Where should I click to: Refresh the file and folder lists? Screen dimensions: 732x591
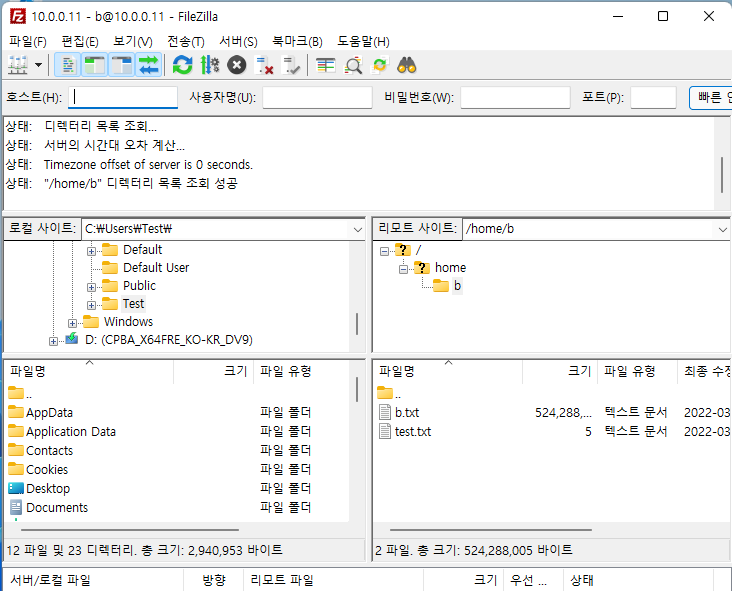tap(183, 65)
